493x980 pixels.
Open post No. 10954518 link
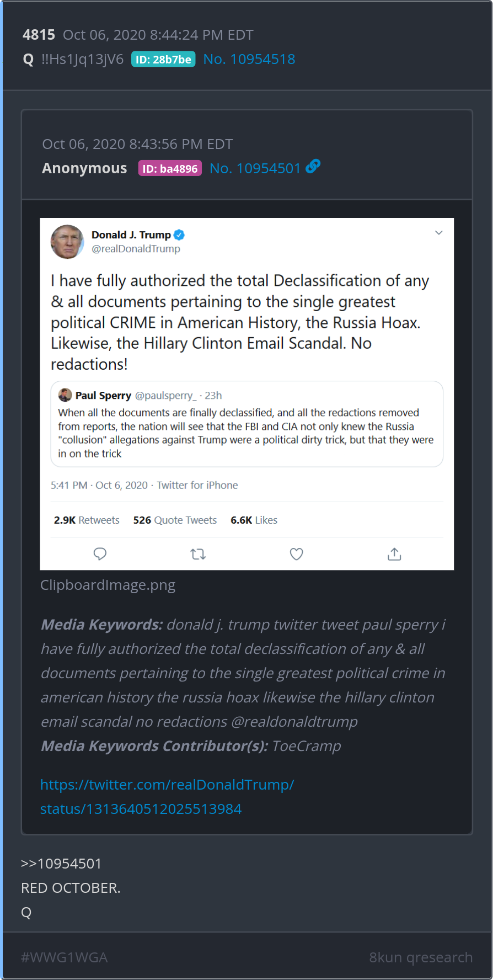click(x=249, y=59)
